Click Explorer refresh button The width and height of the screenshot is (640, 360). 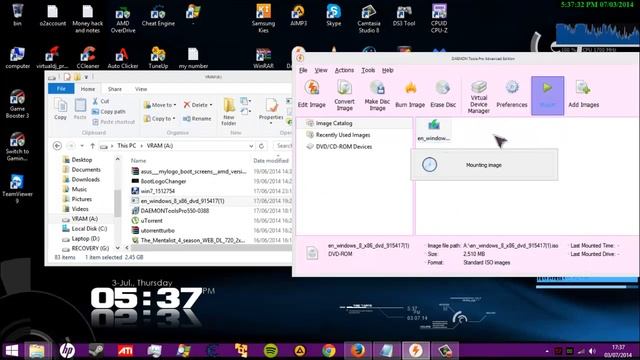(262, 146)
